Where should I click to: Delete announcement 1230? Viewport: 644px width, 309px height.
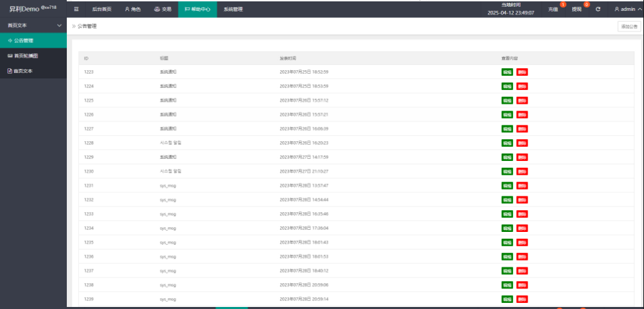[x=522, y=171]
